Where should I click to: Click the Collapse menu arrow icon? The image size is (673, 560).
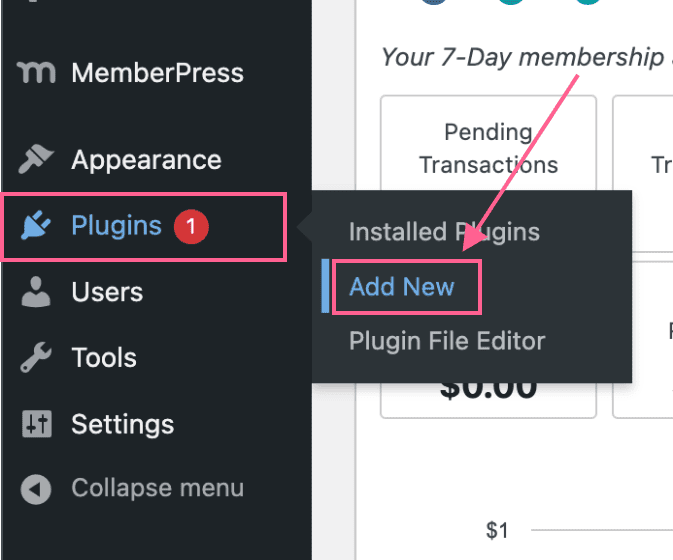[x=36, y=489]
